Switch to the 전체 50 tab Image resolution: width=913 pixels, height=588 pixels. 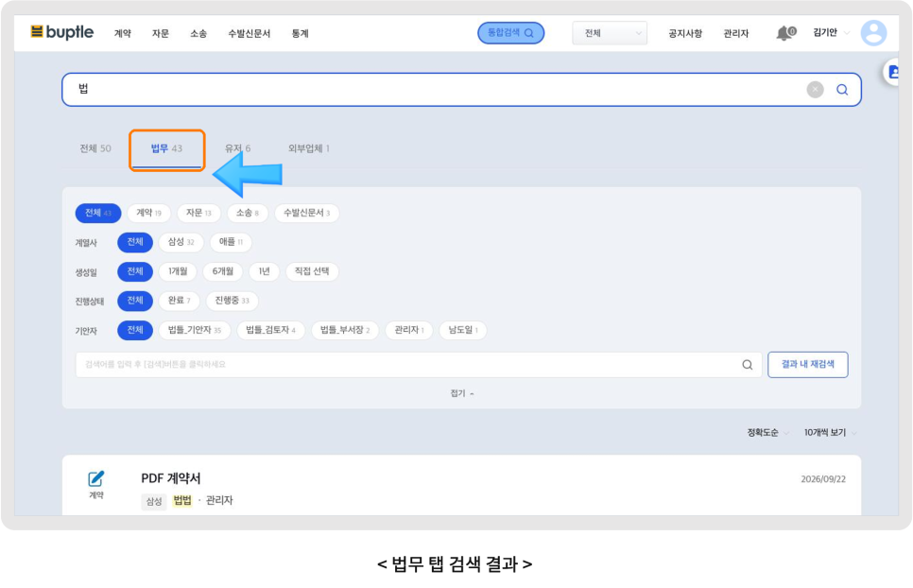pyautogui.click(x=95, y=148)
